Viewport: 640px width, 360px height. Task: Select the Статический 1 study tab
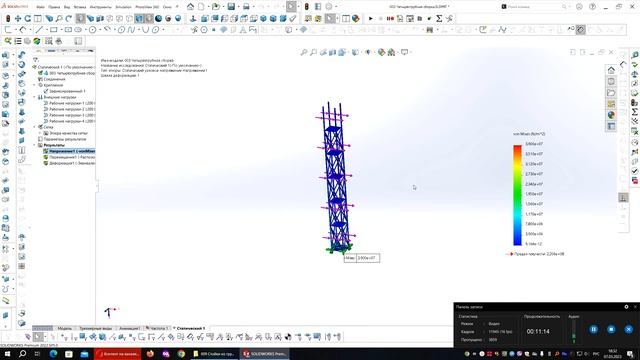coord(189,328)
